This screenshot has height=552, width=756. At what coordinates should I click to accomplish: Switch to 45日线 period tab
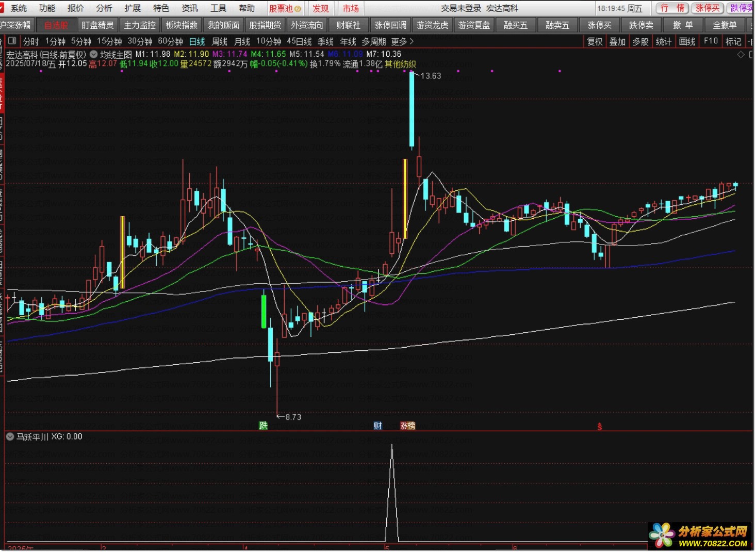[299, 41]
